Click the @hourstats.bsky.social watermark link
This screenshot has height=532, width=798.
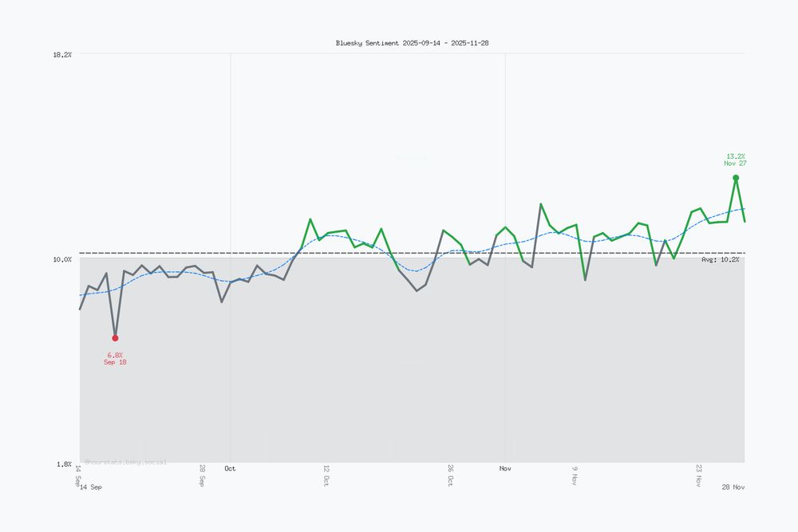(x=124, y=461)
